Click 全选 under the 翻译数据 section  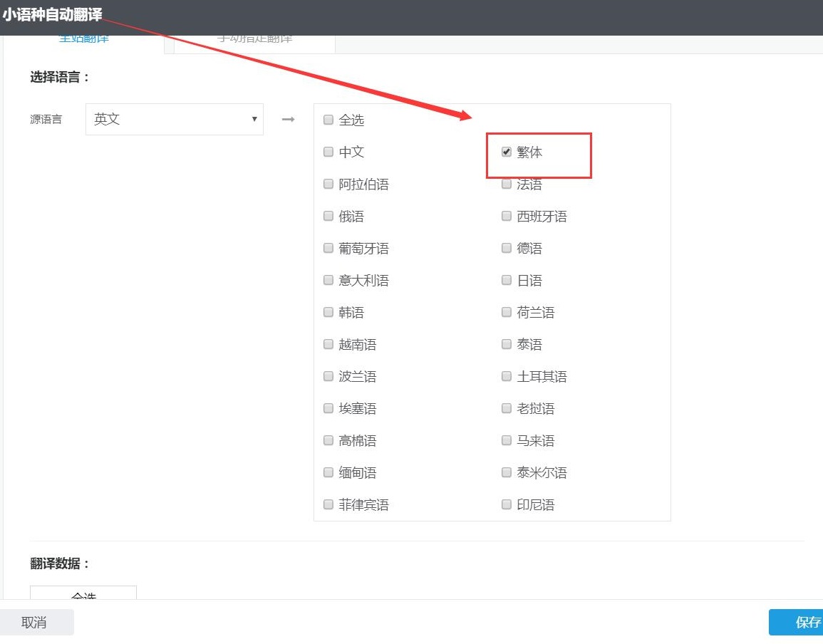(x=83, y=597)
